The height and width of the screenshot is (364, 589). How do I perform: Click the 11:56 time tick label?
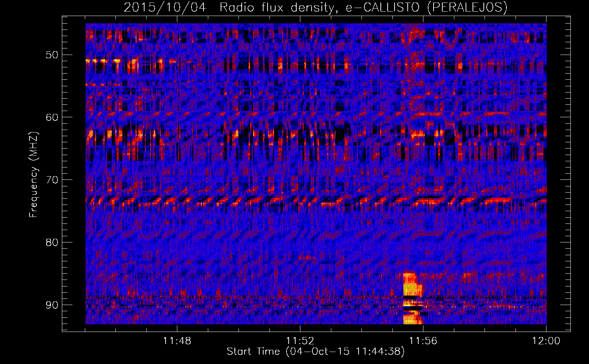[x=423, y=341]
